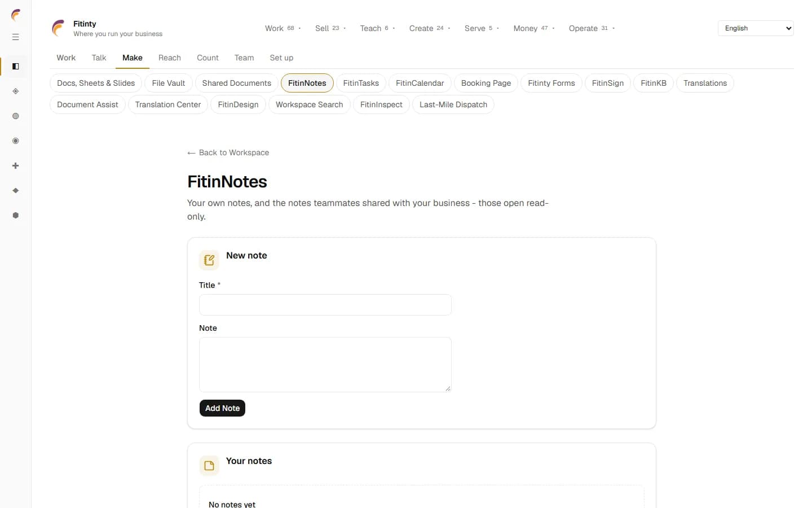Viewport: 812px width, 508px height.
Task: Click the half-filled square sidebar icon
Action: [16, 67]
